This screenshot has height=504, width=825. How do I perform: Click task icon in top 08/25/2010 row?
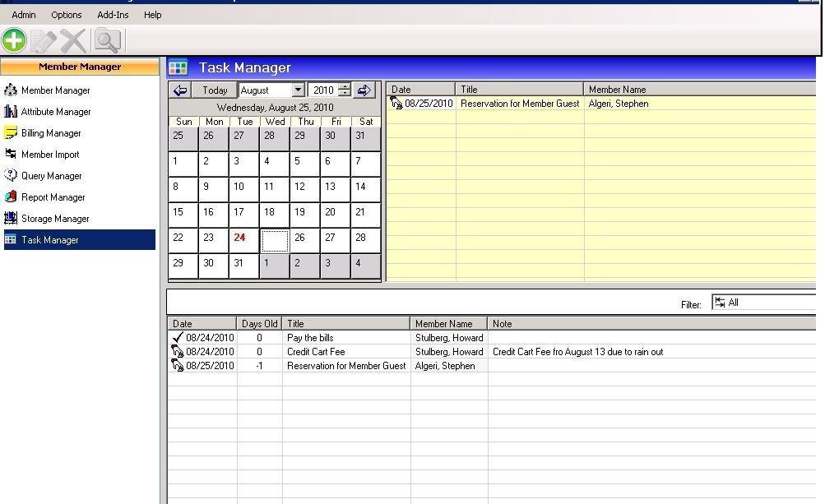pyautogui.click(x=396, y=103)
